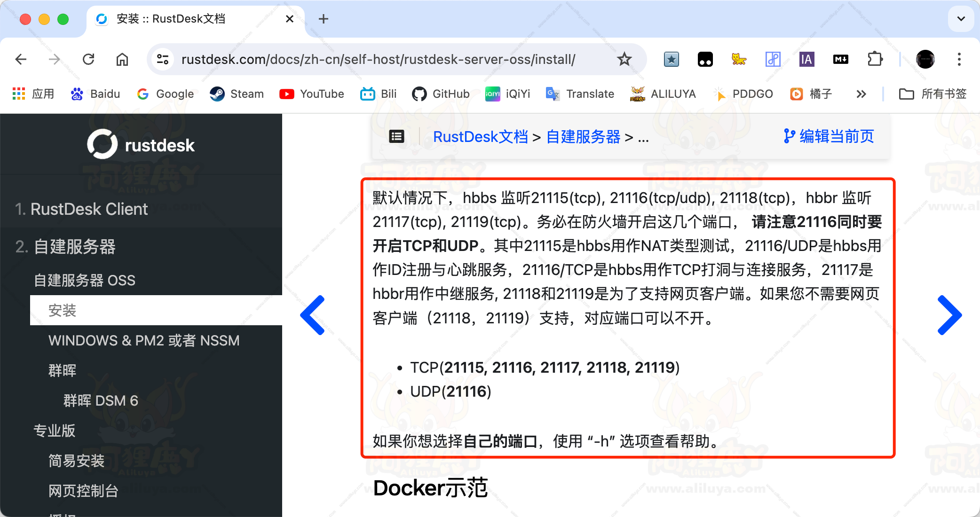
Task: Click the Markdown M↓ extension icon
Action: pos(840,59)
